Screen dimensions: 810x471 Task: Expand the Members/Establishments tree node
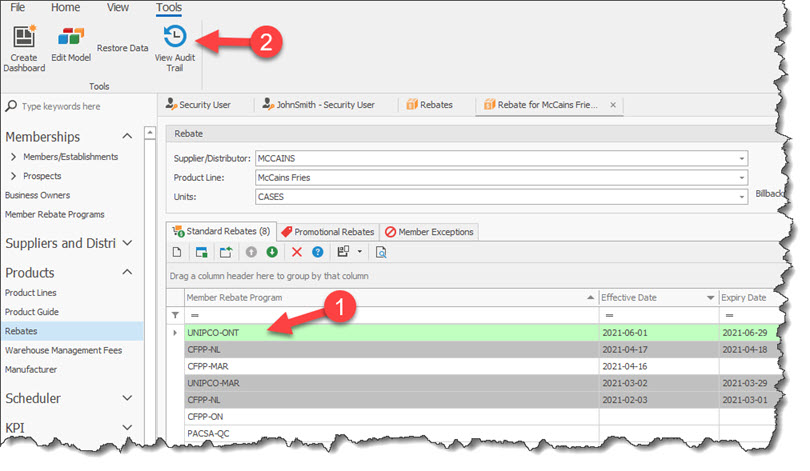[x=13, y=157]
